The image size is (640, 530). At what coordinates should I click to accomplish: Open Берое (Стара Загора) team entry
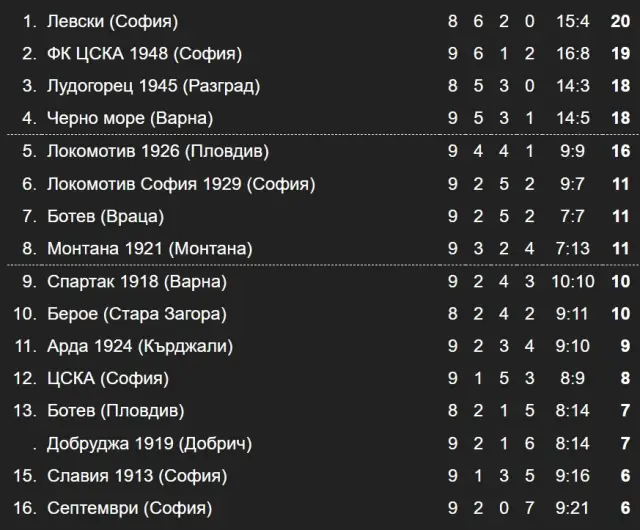(x=137, y=314)
